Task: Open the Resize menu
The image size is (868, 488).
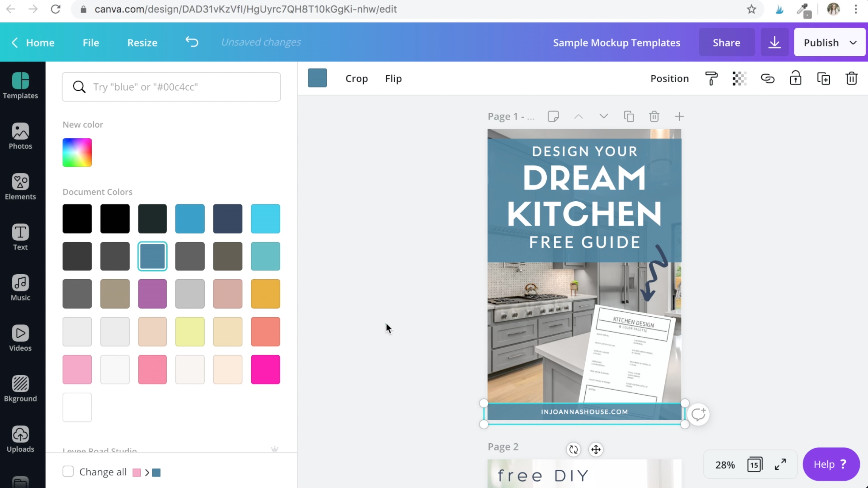Action: 142,43
